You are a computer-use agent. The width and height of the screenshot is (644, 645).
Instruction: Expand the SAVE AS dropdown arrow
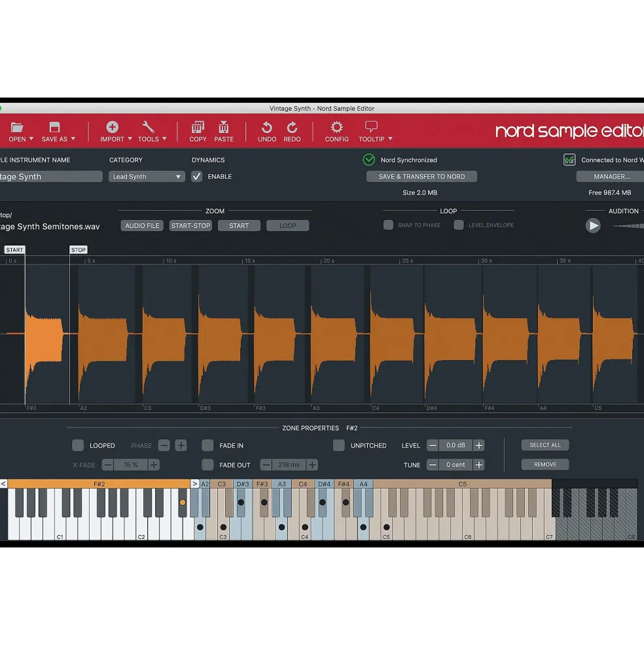pos(73,139)
